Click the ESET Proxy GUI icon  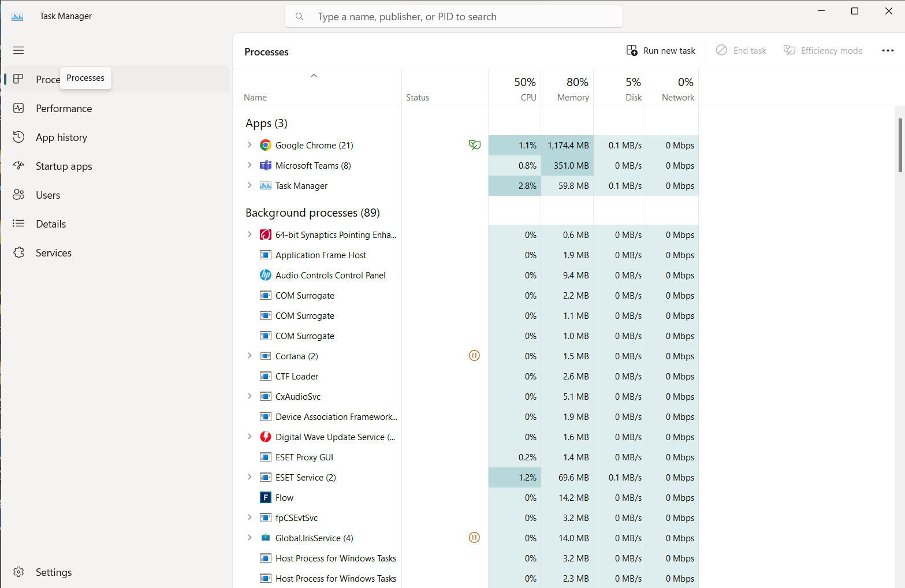(x=266, y=457)
